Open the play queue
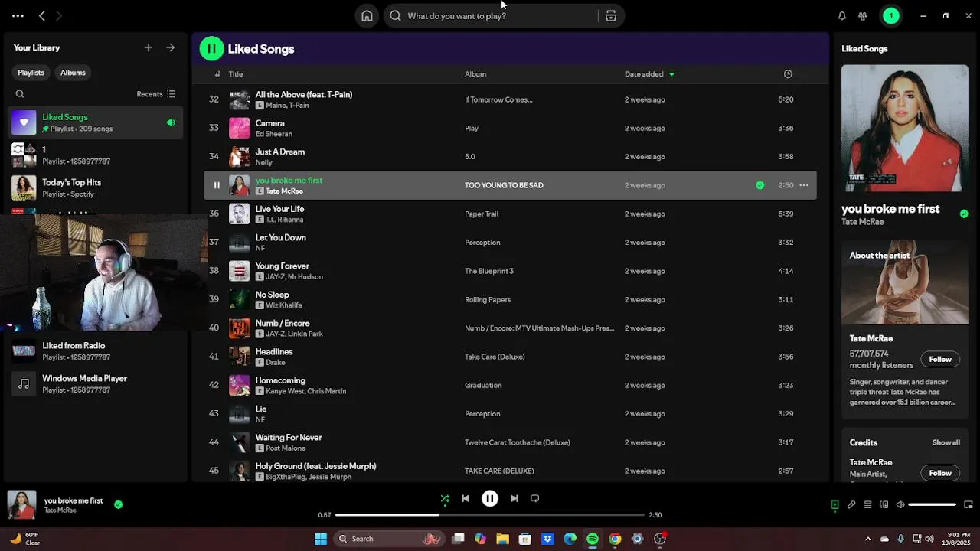The height and width of the screenshot is (551, 980). coord(867,504)
